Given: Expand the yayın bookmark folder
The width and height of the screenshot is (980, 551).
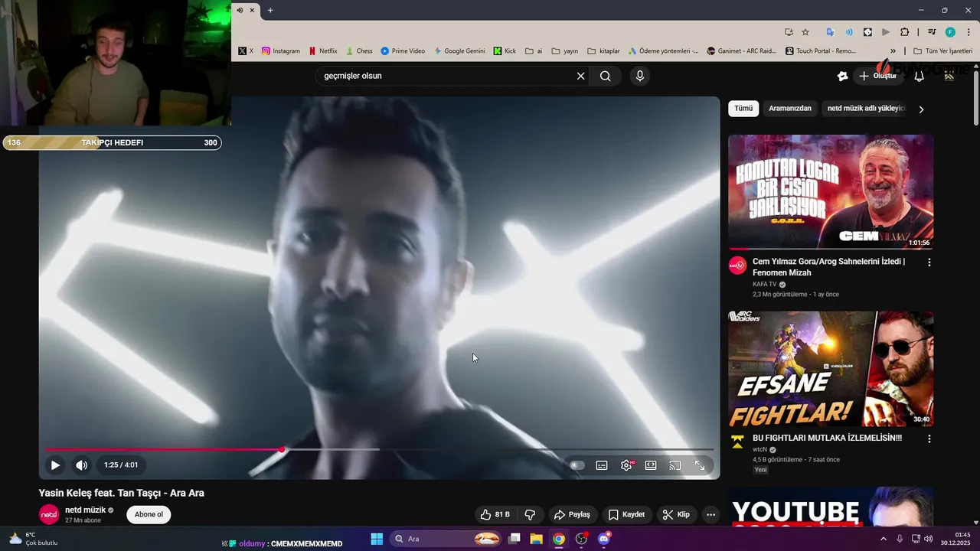Looking at the screenshot, I should point(564,51).
